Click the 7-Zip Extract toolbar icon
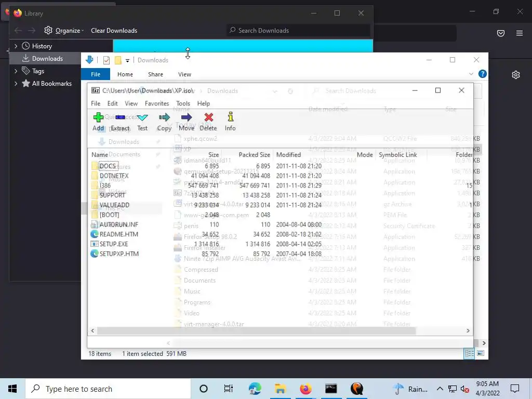Viewport: 532px width, 399px height. pos(120,117)
